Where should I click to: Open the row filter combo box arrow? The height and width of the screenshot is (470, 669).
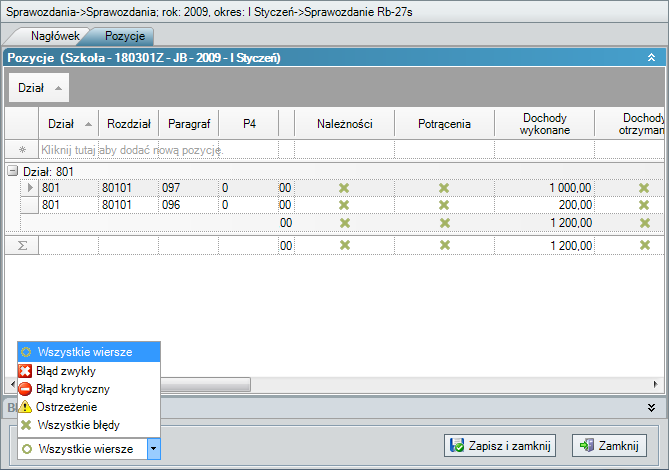point(154,449)
